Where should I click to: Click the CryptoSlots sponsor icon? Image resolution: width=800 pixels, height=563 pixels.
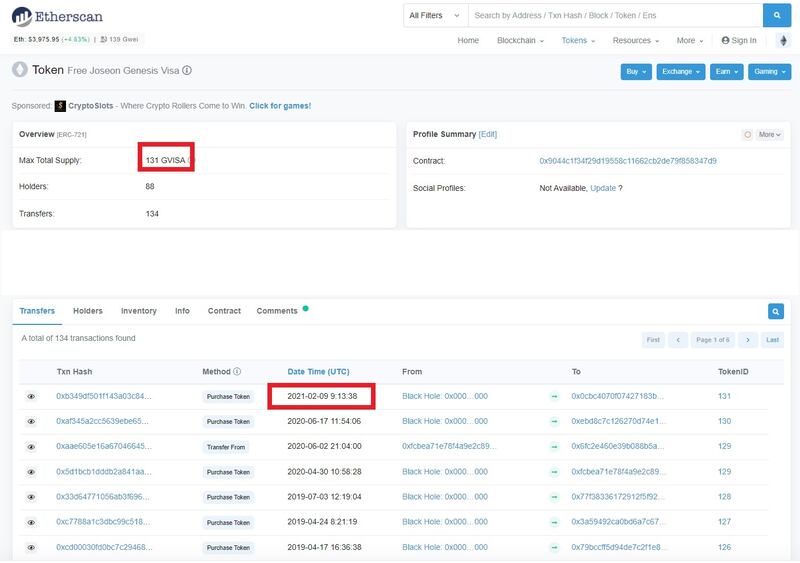point(60,106)
